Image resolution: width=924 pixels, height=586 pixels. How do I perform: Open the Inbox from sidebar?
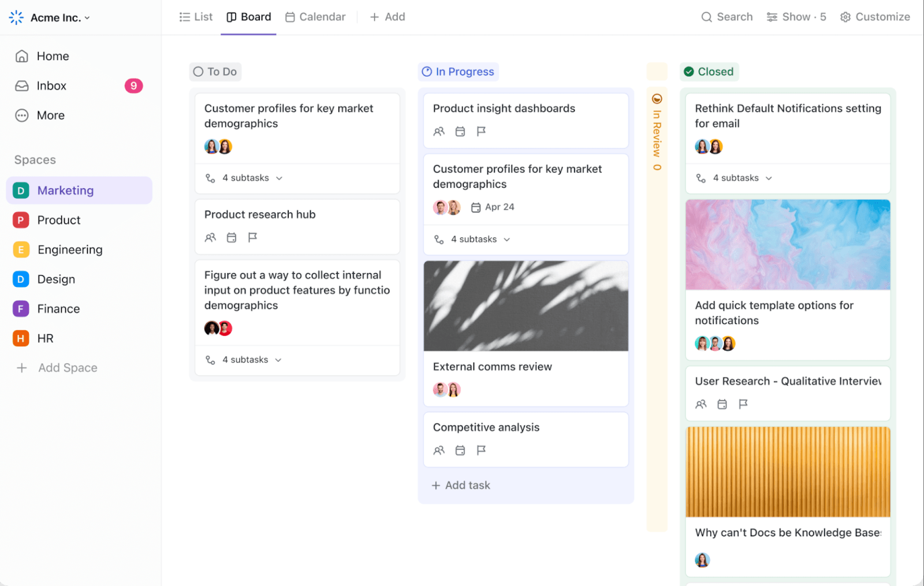[51, 85]
